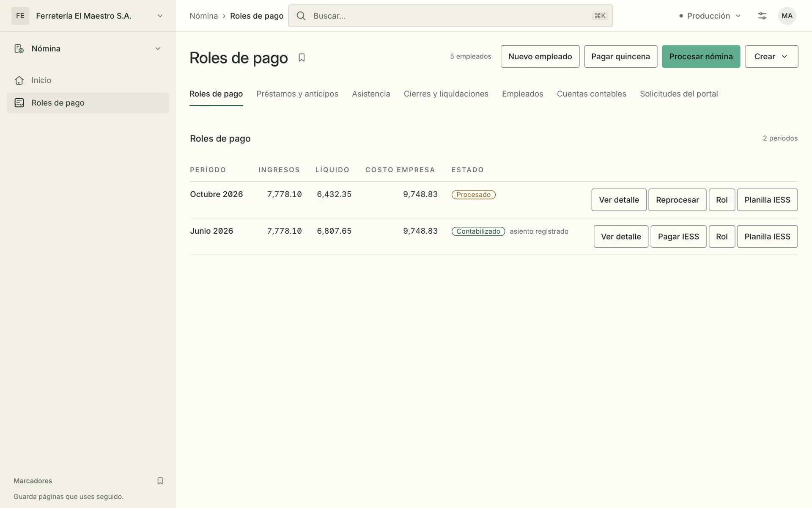This screenshot has width=812, height=508.
Task: Click the Inicio home icon
Action: pyautogui.click(x=19, y=80)
